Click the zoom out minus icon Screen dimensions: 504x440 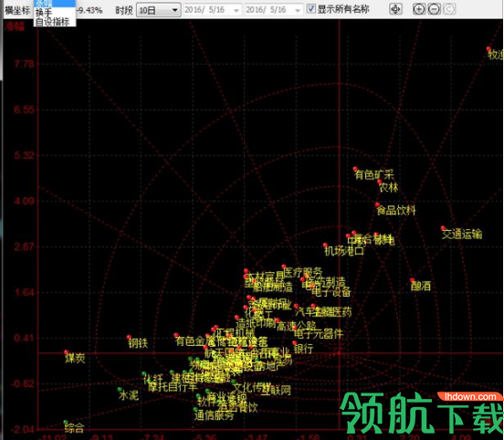[x=434, y=9]
